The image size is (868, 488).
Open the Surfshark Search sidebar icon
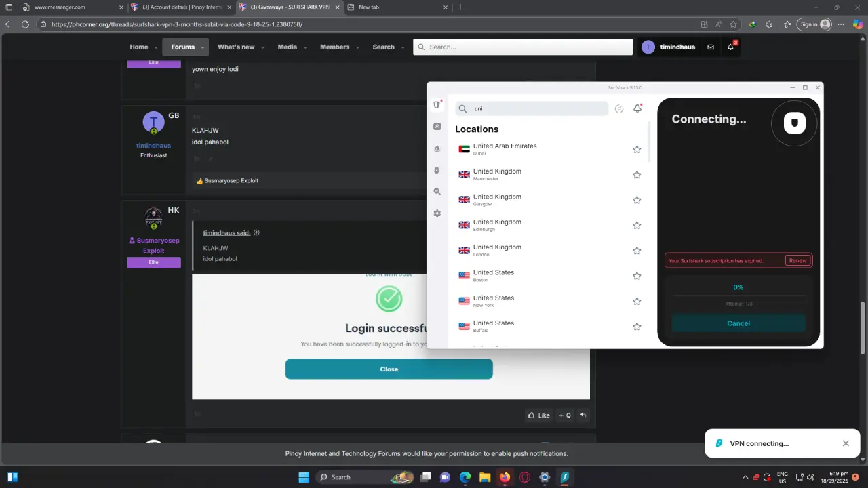[437, 192]
